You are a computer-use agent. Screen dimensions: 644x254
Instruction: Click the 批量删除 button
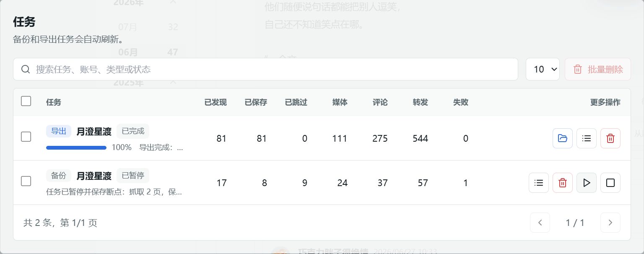click(x=598, y=69)
